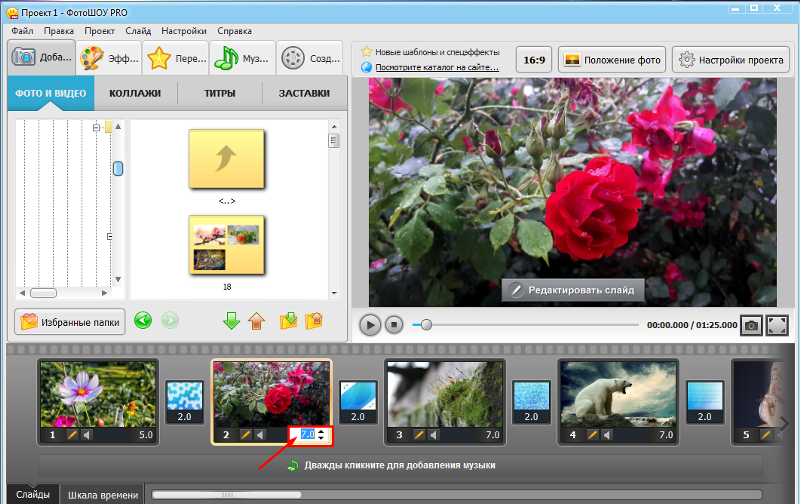Add selected photo with green down arrow

click(232, 321)
